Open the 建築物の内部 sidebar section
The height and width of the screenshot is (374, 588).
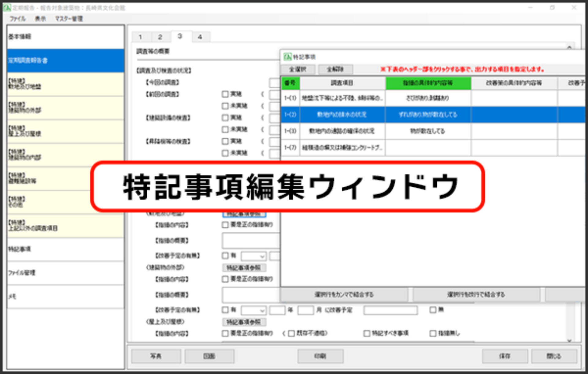tap(66, 155)
